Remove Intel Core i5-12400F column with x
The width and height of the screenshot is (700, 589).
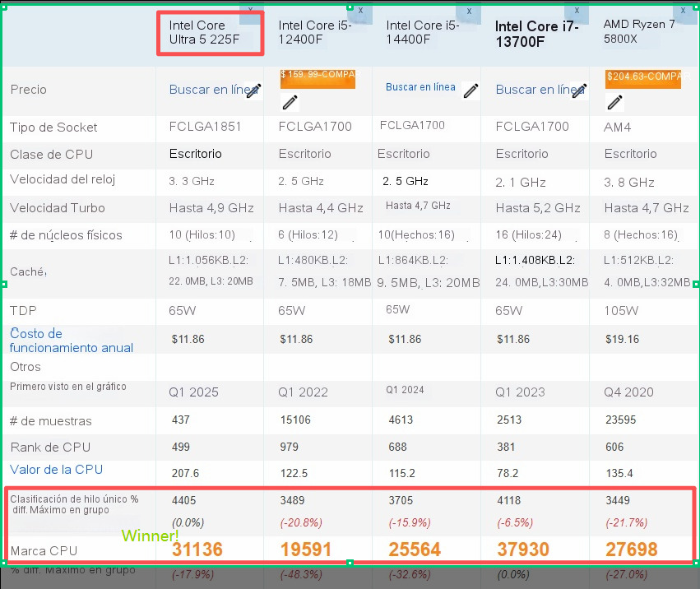(360, 10)
